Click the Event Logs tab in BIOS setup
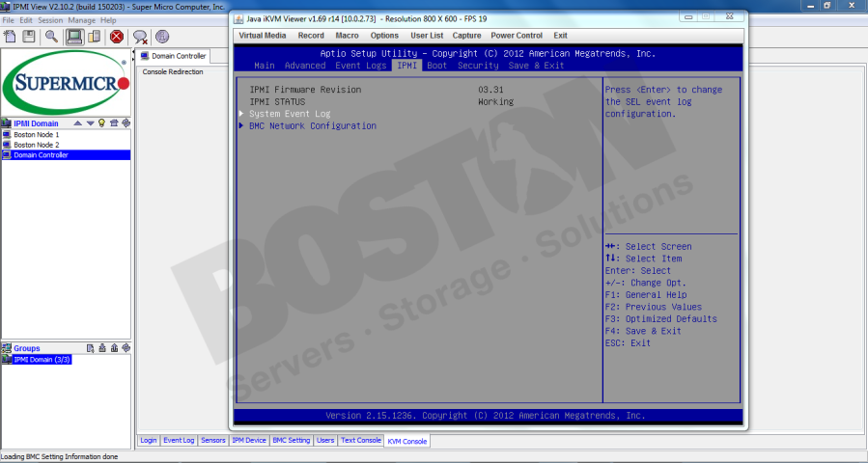This screenshot has height=463, width=868. click(361, 66)
